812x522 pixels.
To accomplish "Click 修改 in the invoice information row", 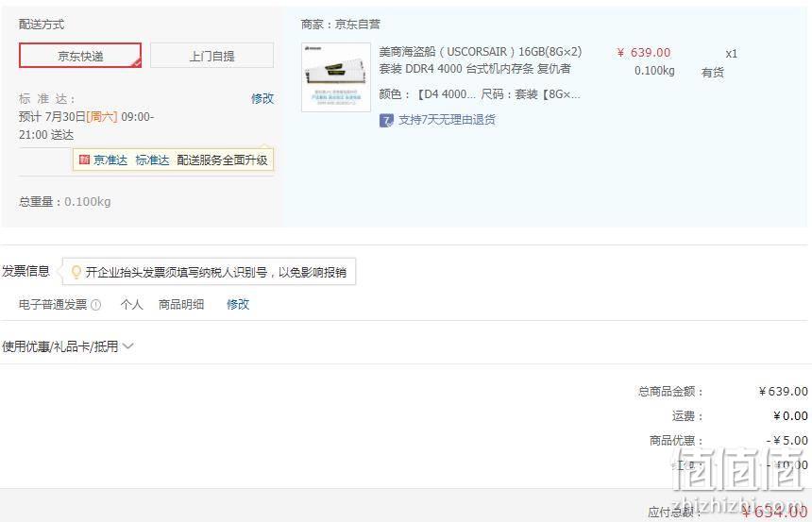I will point(238,305).
